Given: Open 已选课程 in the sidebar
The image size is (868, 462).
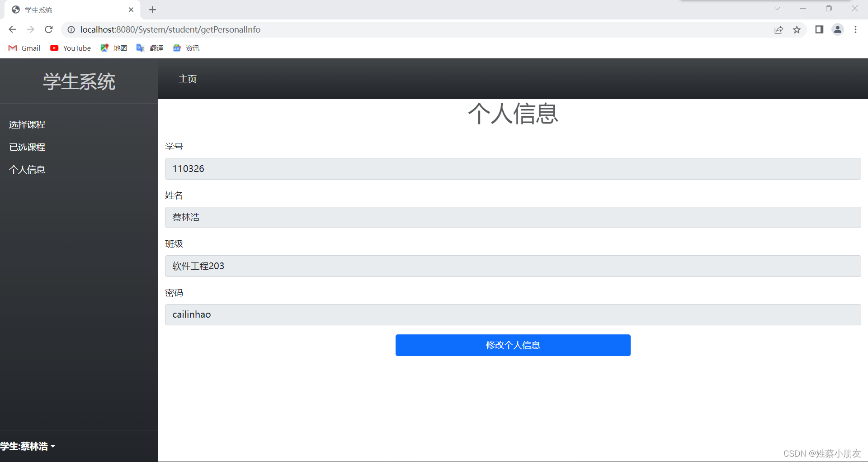Looking at the screenshot, I should tap(27, 147).
